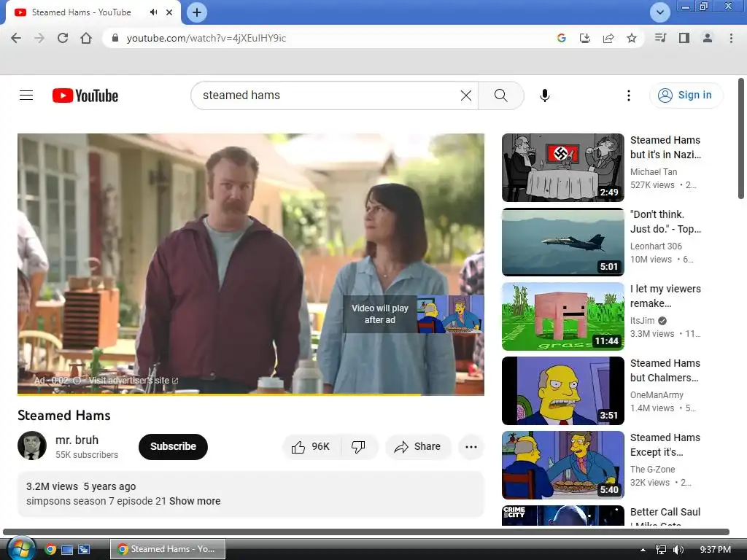Go back using browser back arrow
This screenshot has height=560, width=747.
tap(16, 38)
